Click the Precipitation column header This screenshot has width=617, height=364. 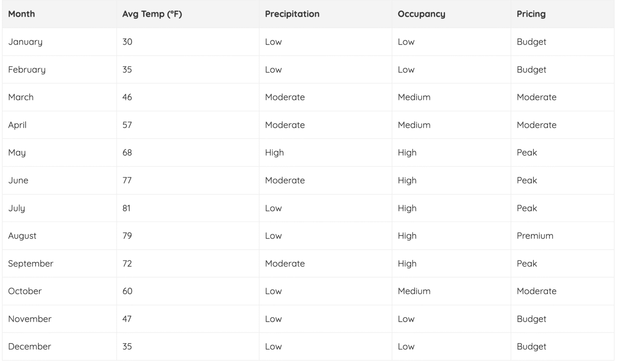coord(292,14)
